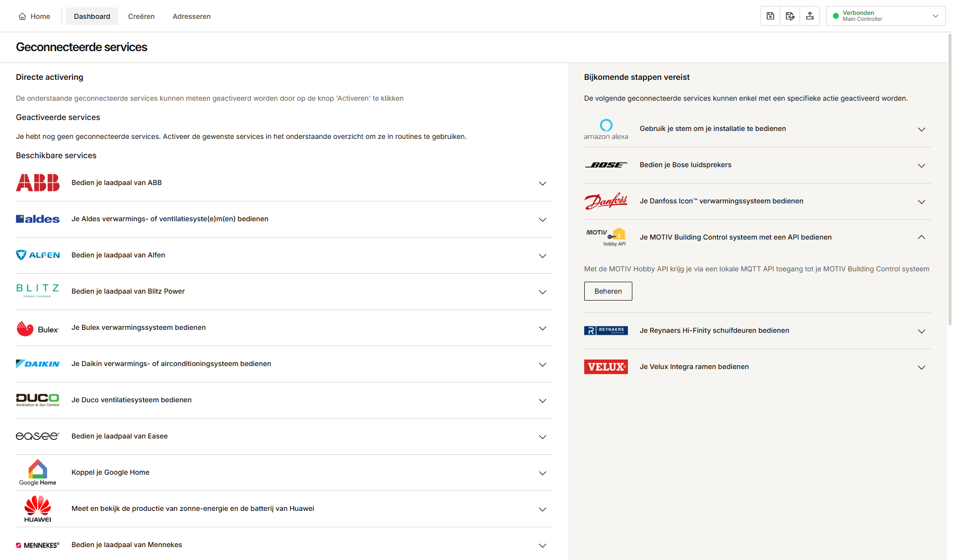The image size is (953, 560).
Task: Switch to the Creëren tab
Action: pyautogui.click(x=141, y=16)
